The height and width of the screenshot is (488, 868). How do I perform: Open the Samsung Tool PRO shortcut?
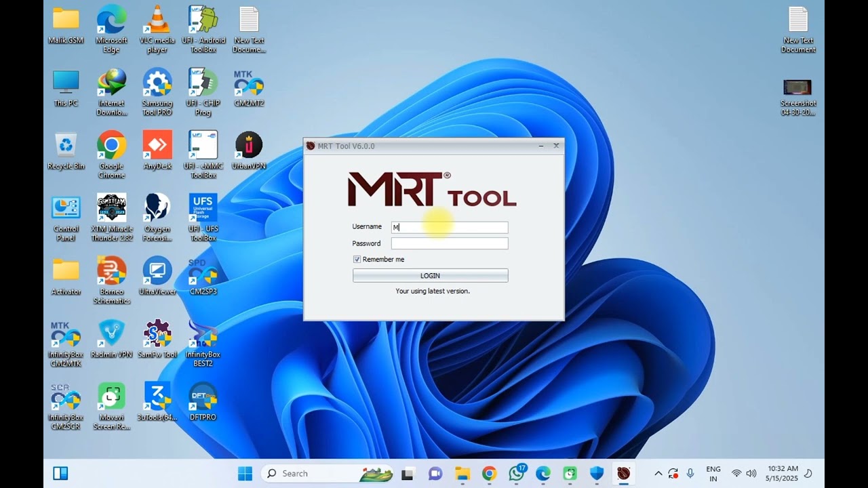pyautogui.click(x=157, y=92)
